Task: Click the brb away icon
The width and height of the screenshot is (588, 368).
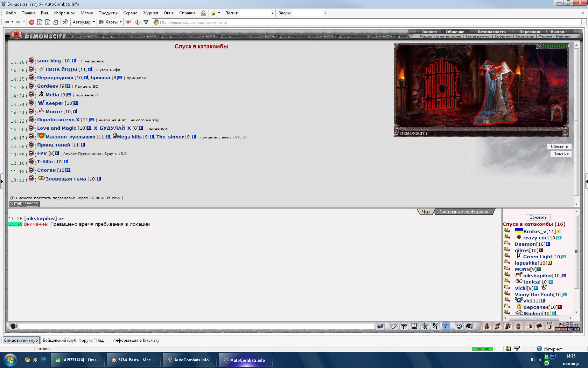Action: tap(204, 13)
